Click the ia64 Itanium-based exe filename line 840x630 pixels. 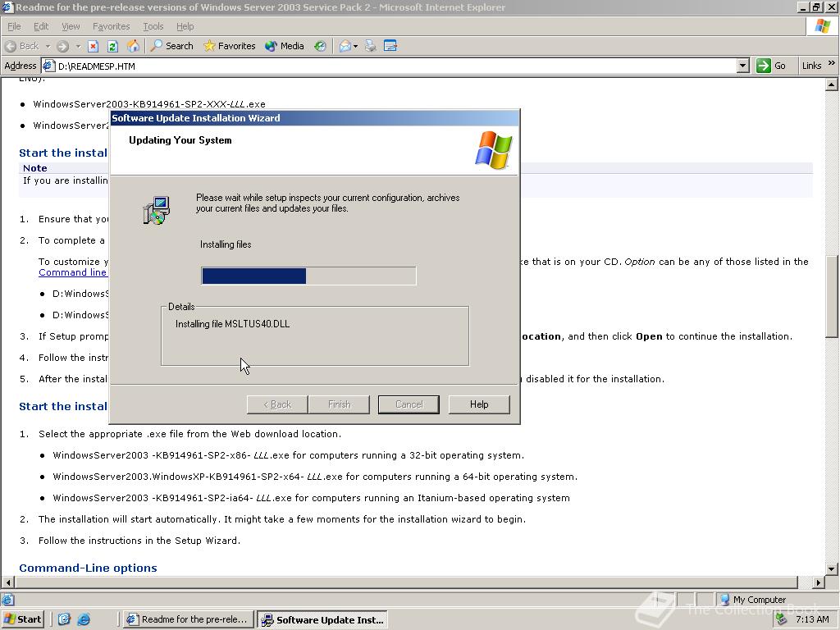[311, 498]
